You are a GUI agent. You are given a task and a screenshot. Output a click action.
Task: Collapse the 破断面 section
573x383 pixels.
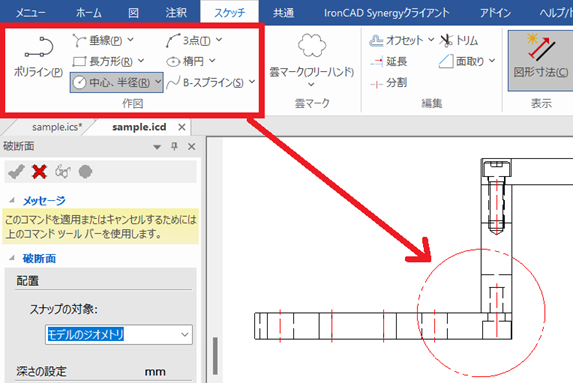(x=12, y=258)
